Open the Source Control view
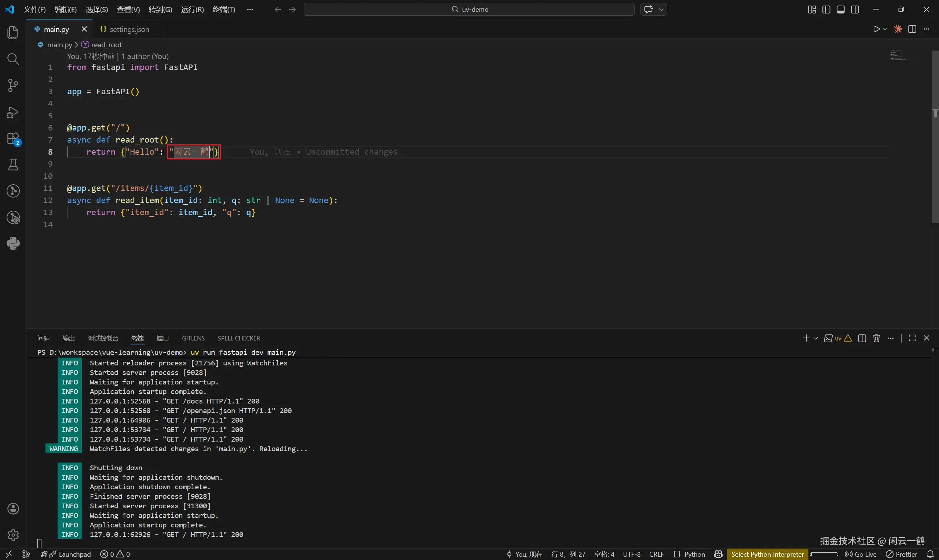This screenshot has width=939, height=560. point(13,85)
